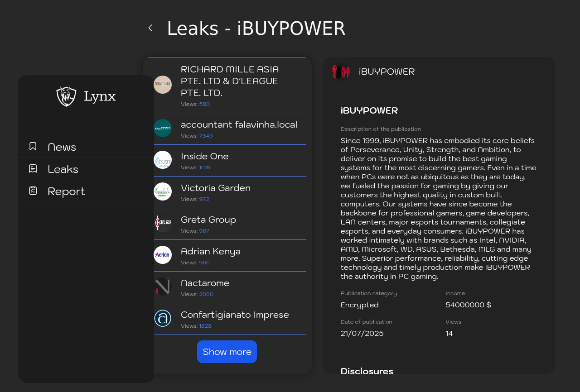Screen dimensions: 580x392
Task: Click the iBUYPOWER logo in detail header
Action: (341, 72)
